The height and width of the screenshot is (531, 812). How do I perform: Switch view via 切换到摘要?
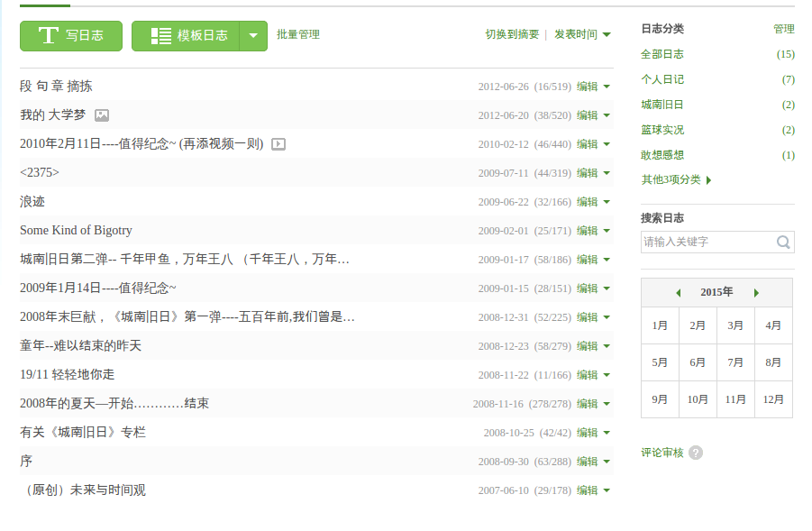click(512, 34)
